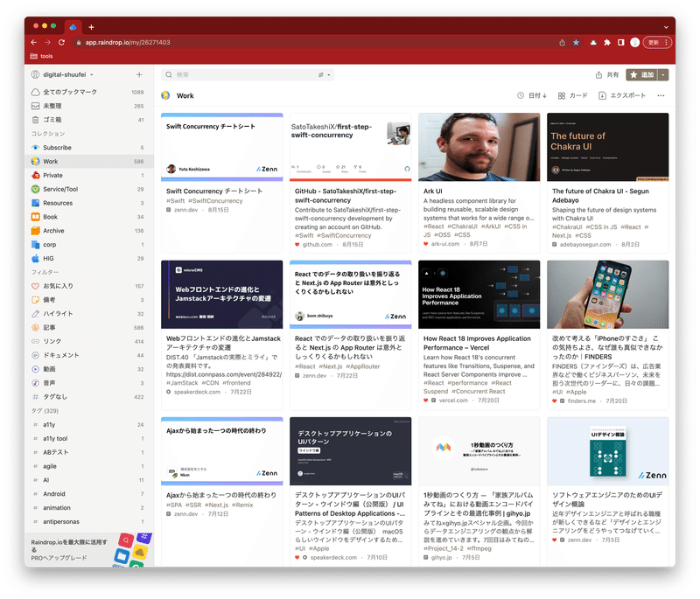
Task: Filter by highlights ハイライト
Action: point(89,314)
